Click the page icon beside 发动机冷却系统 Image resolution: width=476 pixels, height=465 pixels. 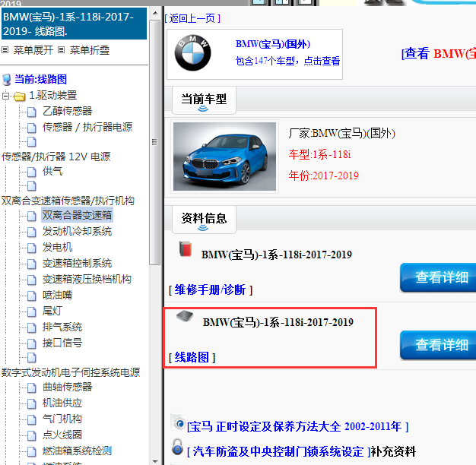coord(32,232)
